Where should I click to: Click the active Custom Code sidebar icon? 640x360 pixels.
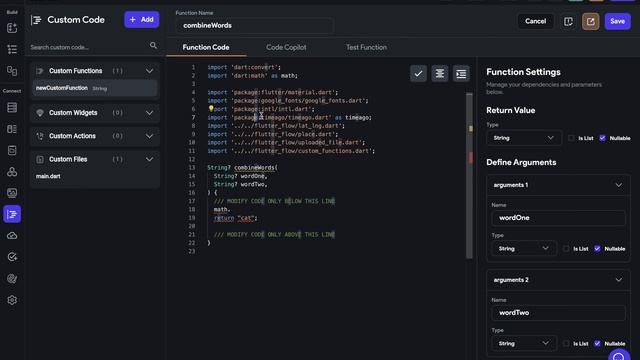[x=12, y=214]
